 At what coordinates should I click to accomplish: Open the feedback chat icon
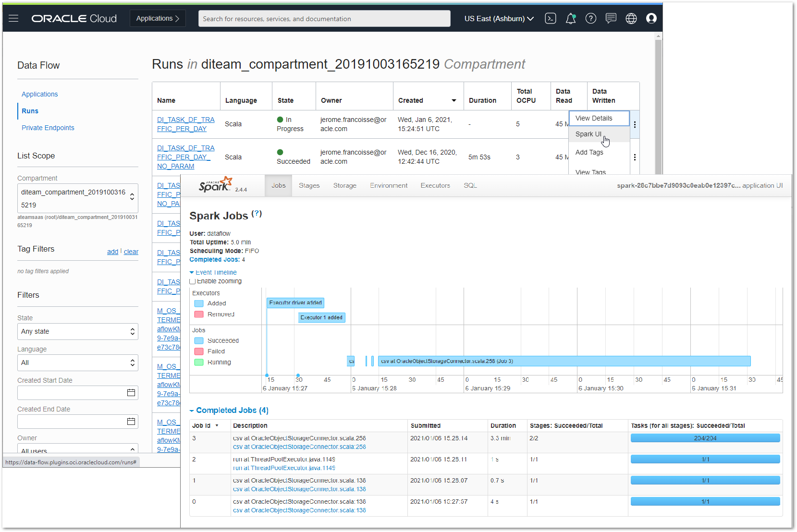click(x=611, y=18)
